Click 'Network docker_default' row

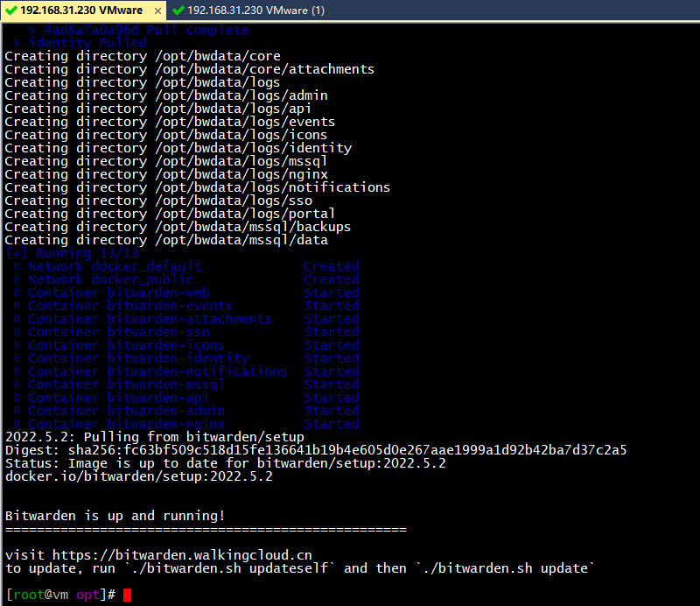coord(186,266)
